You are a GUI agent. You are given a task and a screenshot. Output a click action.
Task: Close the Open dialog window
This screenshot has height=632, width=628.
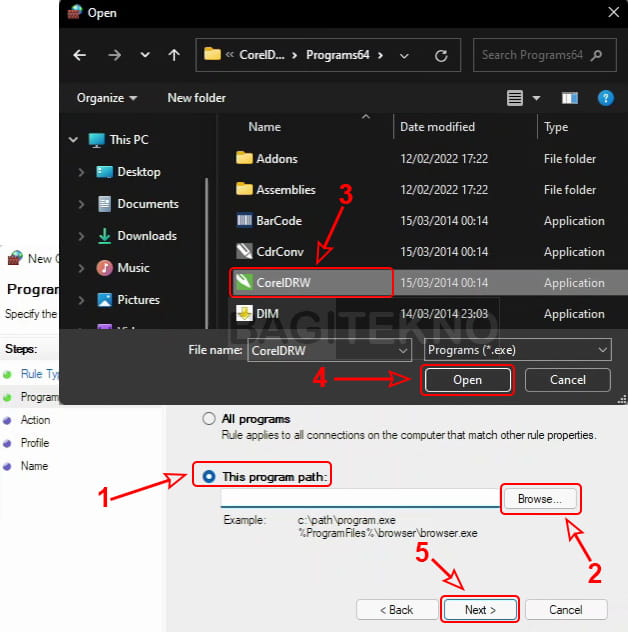[613, 12]
